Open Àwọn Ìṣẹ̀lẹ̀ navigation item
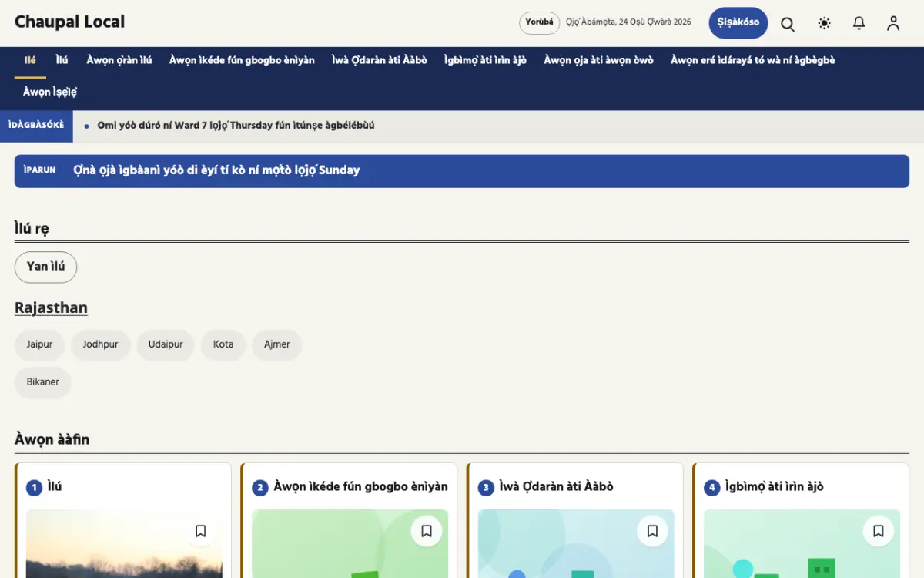The height and width of the screenshot is (578, 924). (50, 92)
